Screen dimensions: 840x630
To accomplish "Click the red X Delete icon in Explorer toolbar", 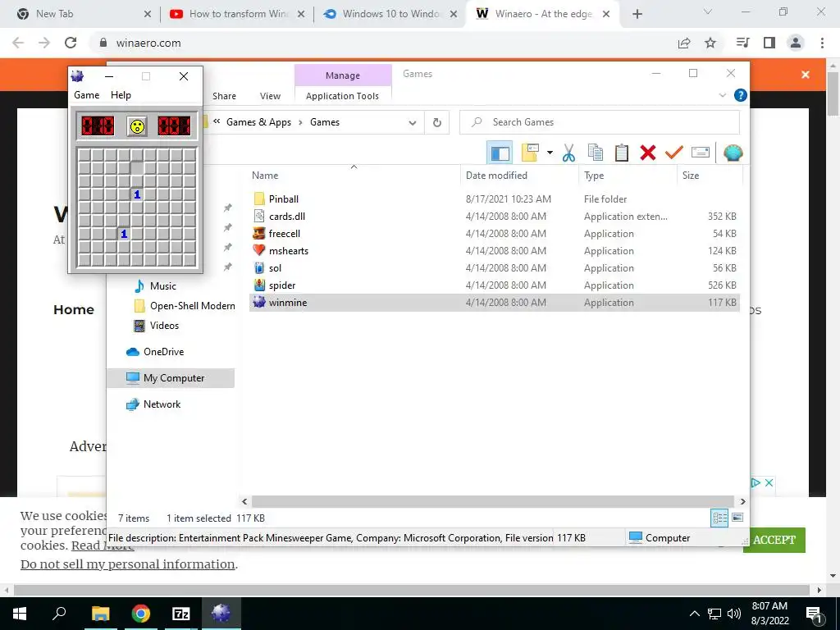I will (648, 153).
